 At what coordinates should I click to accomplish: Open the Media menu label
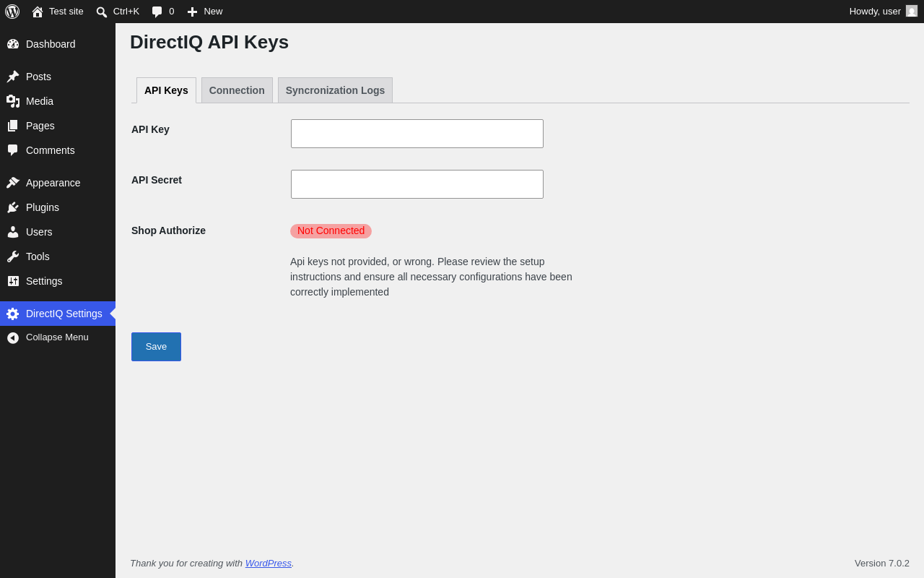(40, 101)
